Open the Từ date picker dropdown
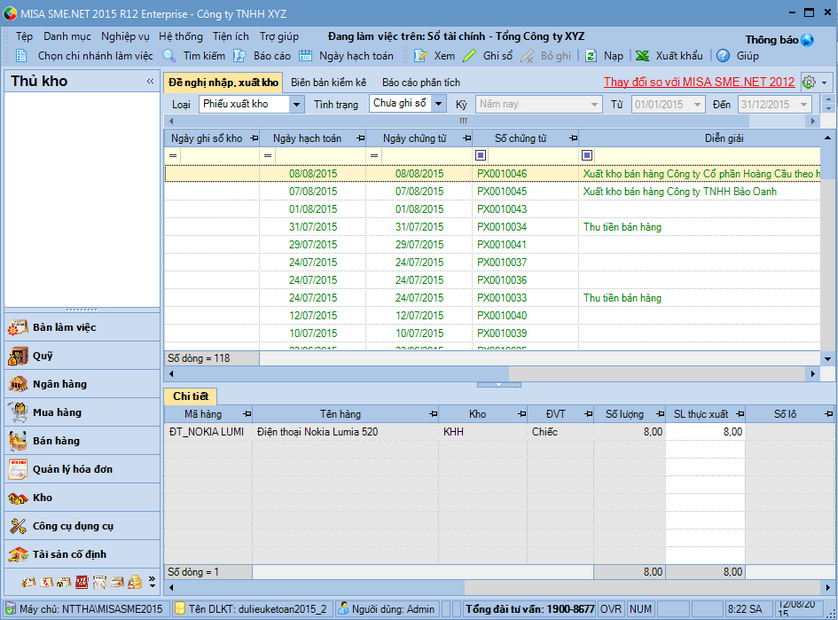This screenshot has height=620, width=838. [x=697, y=104]
